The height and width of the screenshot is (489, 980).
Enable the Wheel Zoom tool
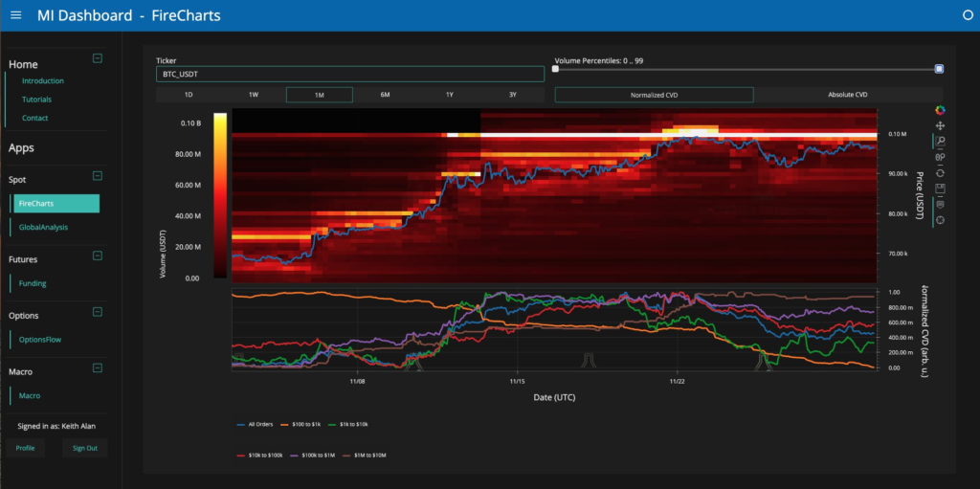pyautogui.click(x=940, y=157)
